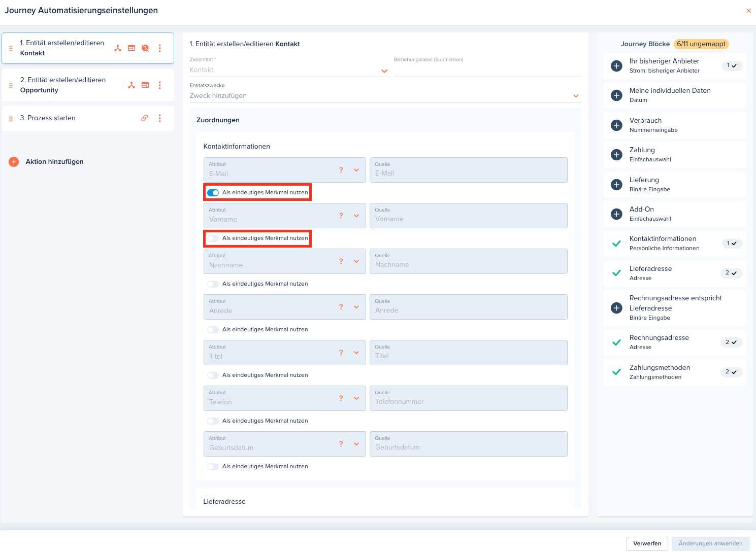The width and height of the screenshot is (756, 553).
Task: Click card icon in Kontakt action row
Action: [x=132, y=48]
